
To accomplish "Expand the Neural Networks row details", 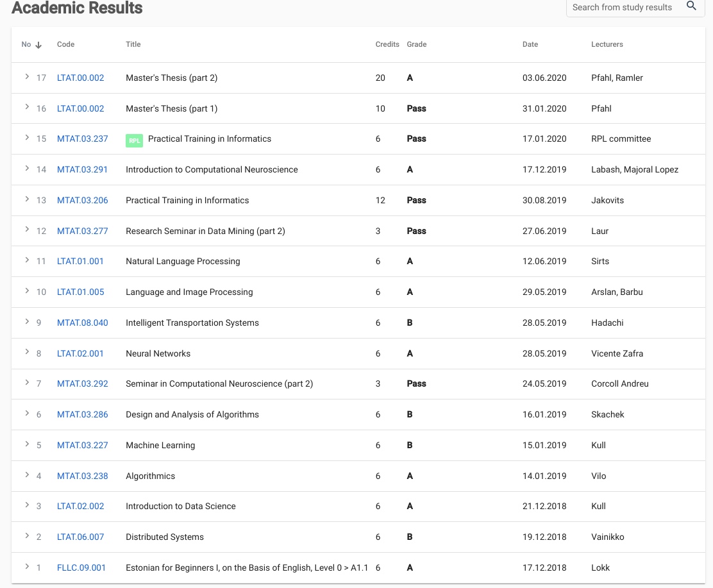I will click(27, 353).
